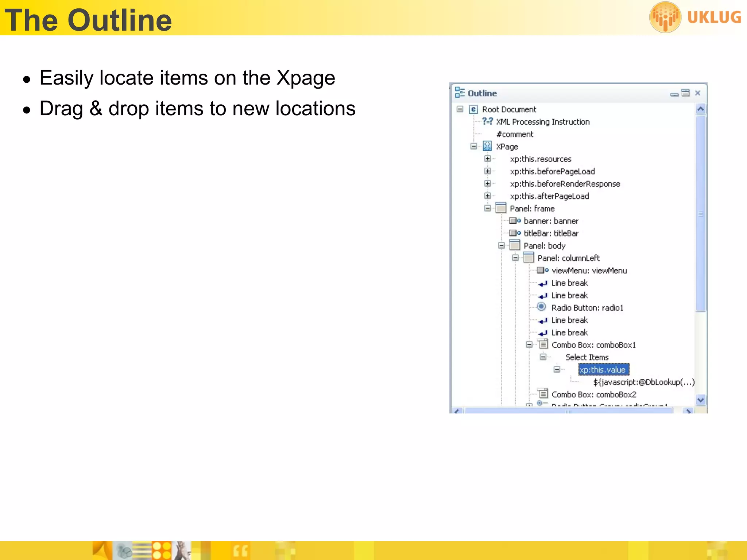Click the Root Document icon

pos(473,109)
